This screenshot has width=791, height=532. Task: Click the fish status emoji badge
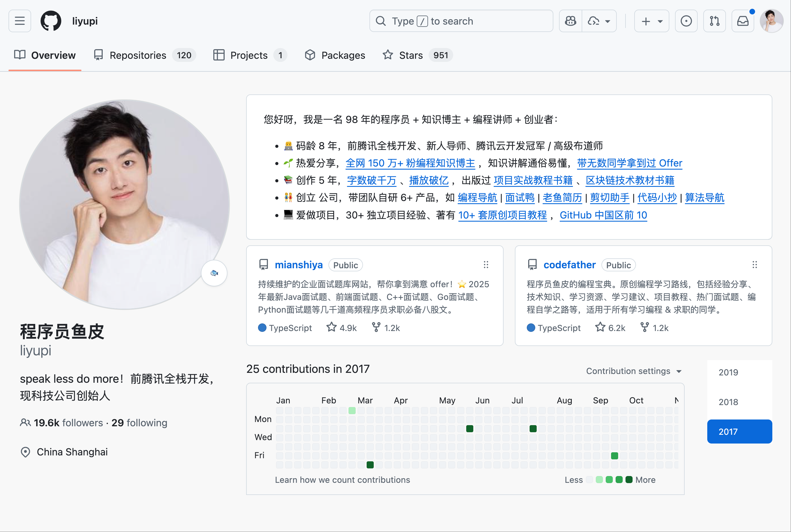tap(214, 273)
